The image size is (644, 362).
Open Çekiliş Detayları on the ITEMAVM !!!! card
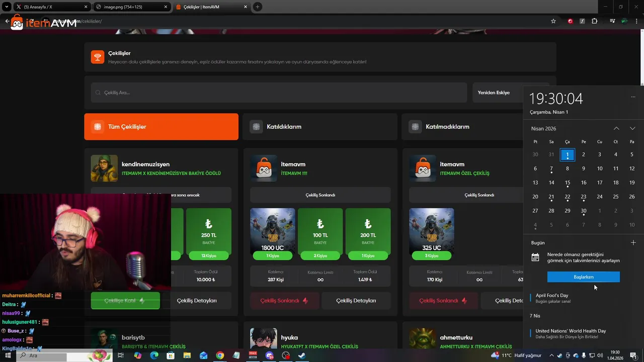pyautogui.click(x=356, y=300)
